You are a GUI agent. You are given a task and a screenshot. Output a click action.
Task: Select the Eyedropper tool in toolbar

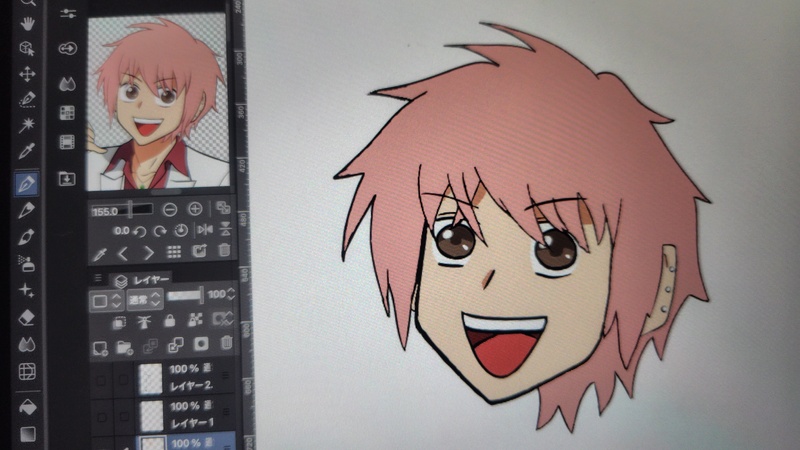pyautogui.click(x=27, y=151)
